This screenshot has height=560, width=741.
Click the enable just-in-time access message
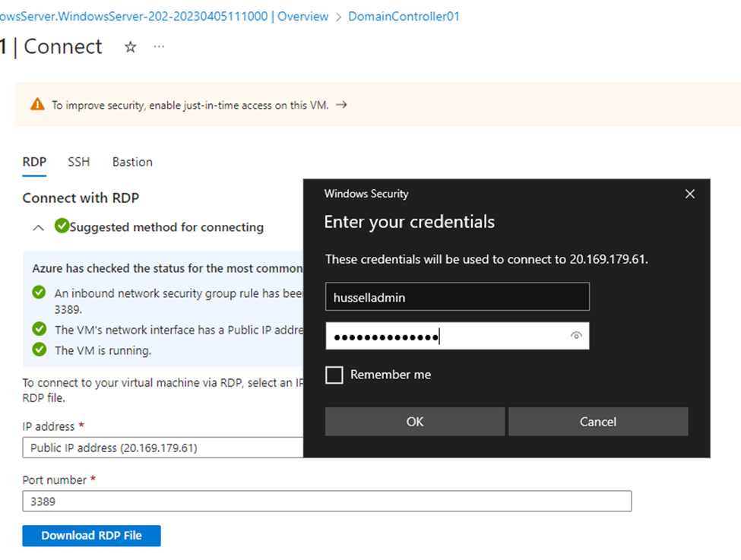pos(190,105)
